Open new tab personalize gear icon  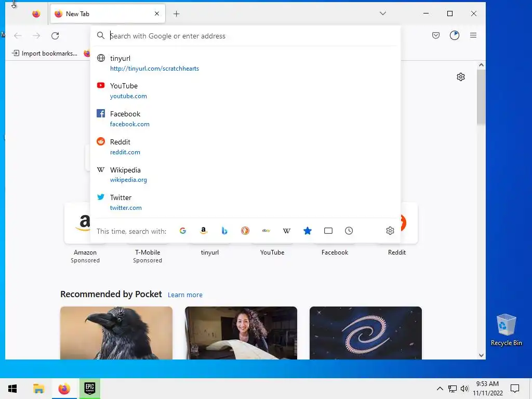(x=461, y=77)
